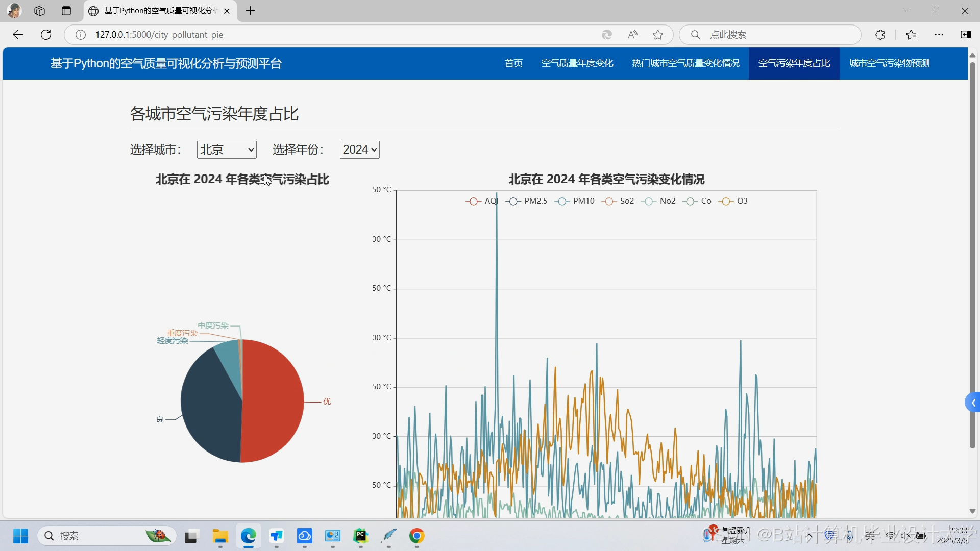The height and width of the screenshot is (551, 980).
Task: Go to 空气质量年度变化 nav tab
Action: click(577, 63)
